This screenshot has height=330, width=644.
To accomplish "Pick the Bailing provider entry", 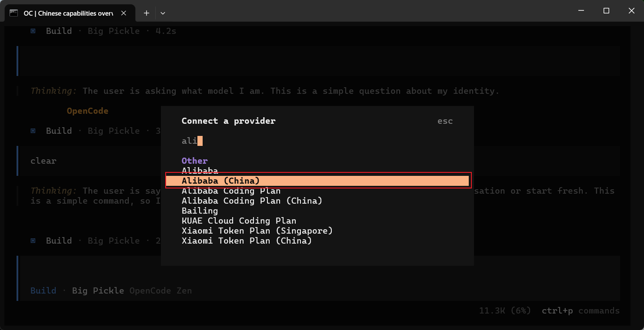I will click(200, 211).
